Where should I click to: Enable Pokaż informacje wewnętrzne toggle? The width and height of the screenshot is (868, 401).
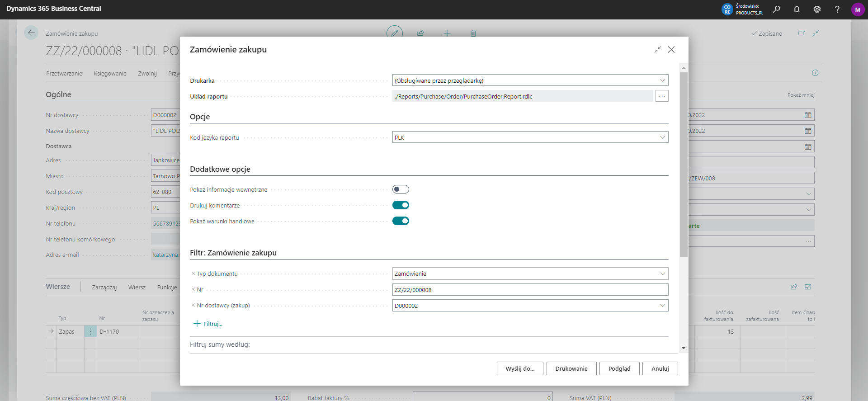[x=401, y=189]
